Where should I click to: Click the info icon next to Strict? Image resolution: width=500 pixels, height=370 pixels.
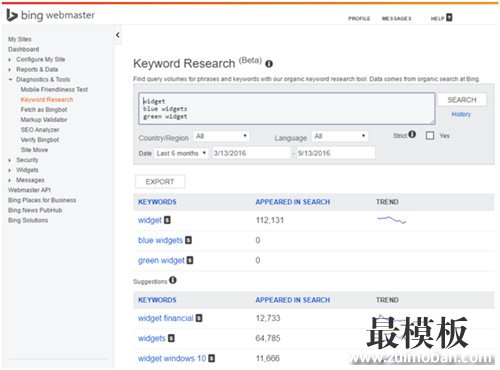(412, 134)
